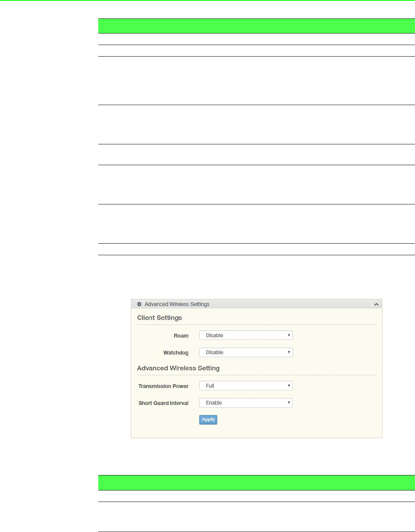Click the gear icon beside Advanced Wireless Settings
This screenshot has width=415, height=532.
click(x=139, y=304)
